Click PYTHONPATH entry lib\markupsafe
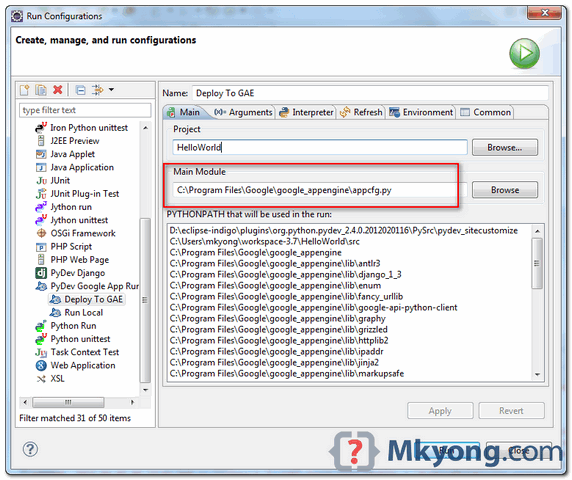 click(x=287, y=373)
